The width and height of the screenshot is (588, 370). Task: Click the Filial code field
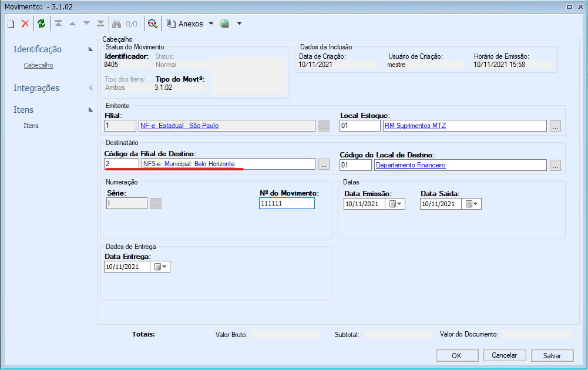click(x=120, y=126)
